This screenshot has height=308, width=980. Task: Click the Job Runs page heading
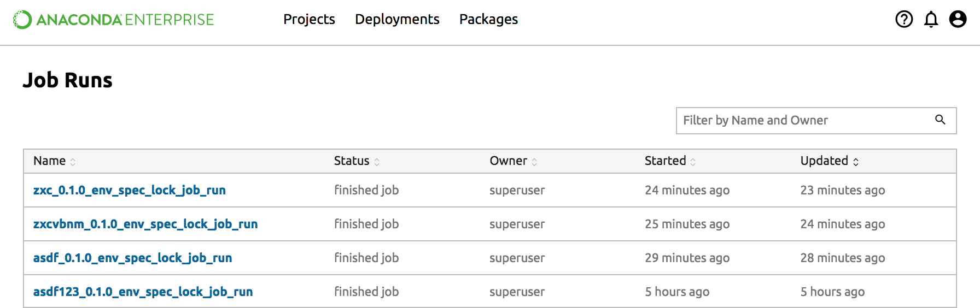tap(68, 80)
